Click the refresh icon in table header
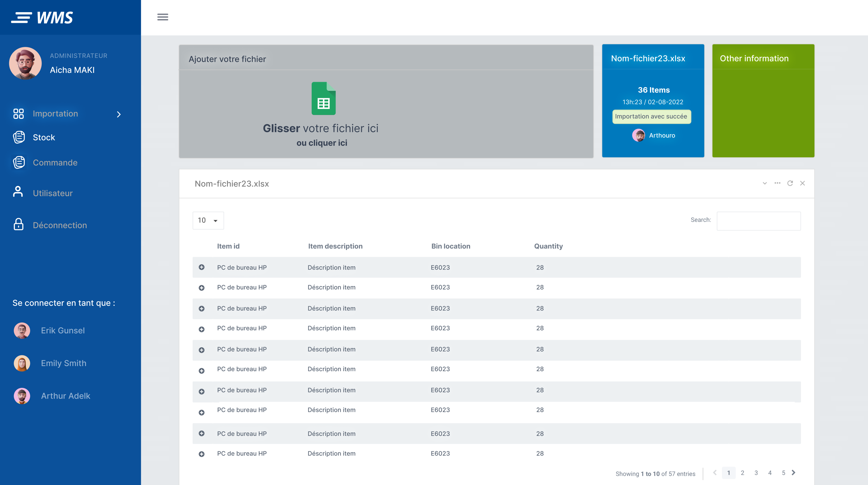868x485 pixels. (790, 183)
